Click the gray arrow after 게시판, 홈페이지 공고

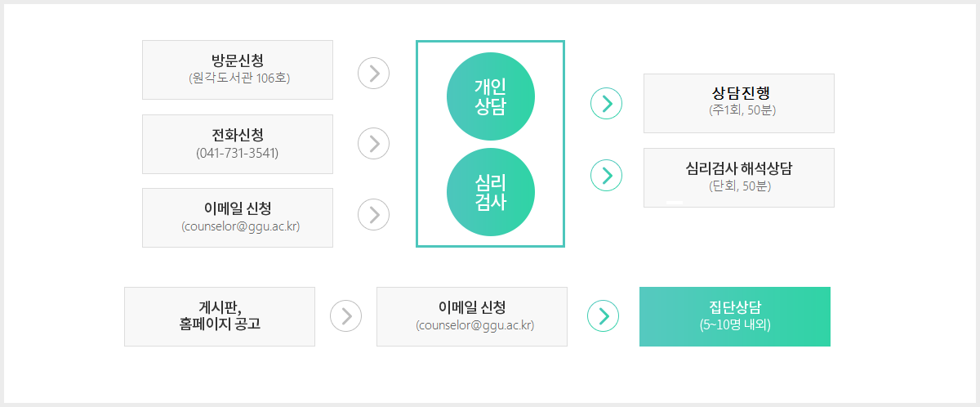pos(345,316)
